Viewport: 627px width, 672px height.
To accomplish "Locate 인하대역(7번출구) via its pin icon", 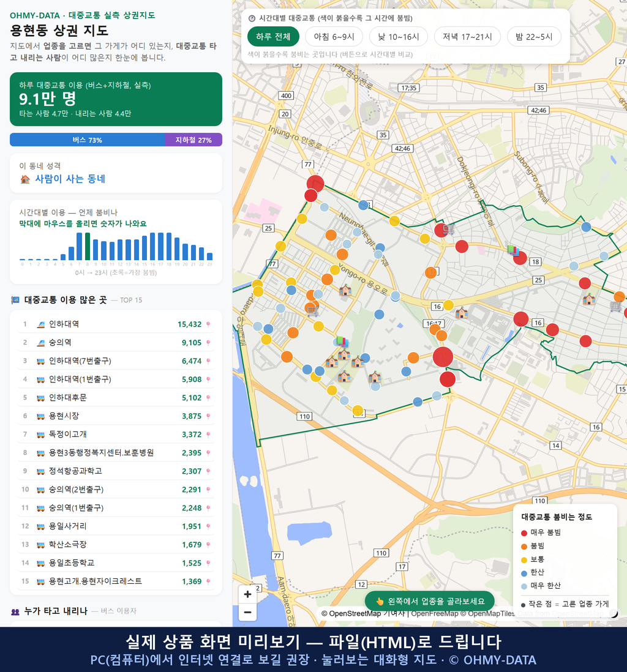I will tap(208, 361).
